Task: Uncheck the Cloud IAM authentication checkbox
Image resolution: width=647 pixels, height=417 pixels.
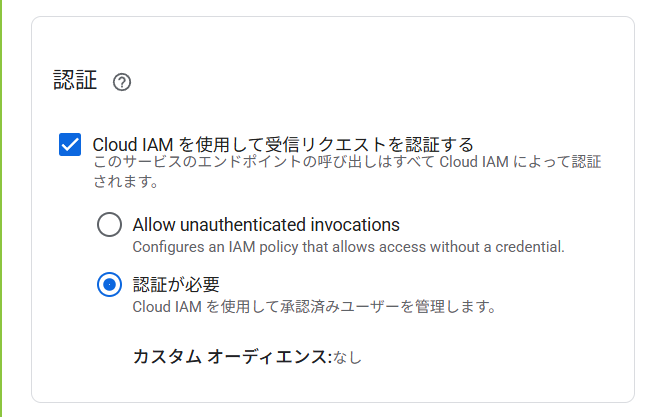Action: click(x=70, y=145)
